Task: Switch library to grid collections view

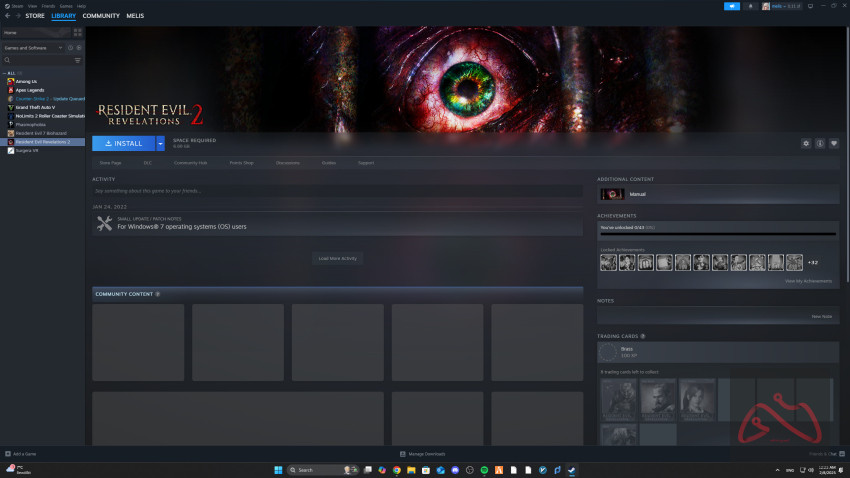Action: [x=78, y=32]
